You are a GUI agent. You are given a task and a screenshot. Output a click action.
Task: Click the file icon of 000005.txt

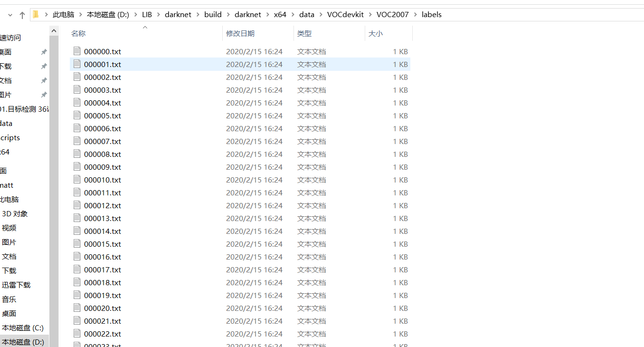pos(77,115)
